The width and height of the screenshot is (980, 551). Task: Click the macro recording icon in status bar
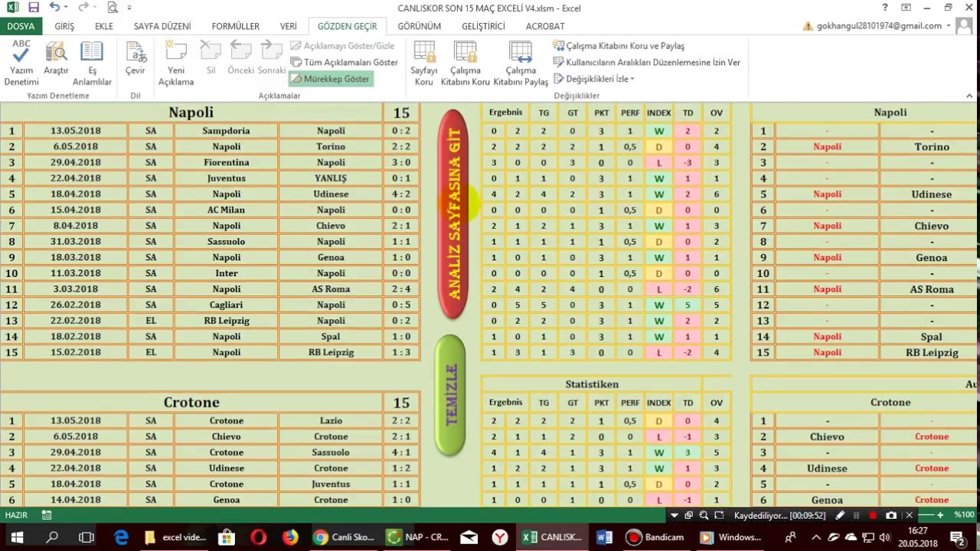(47, 516)
